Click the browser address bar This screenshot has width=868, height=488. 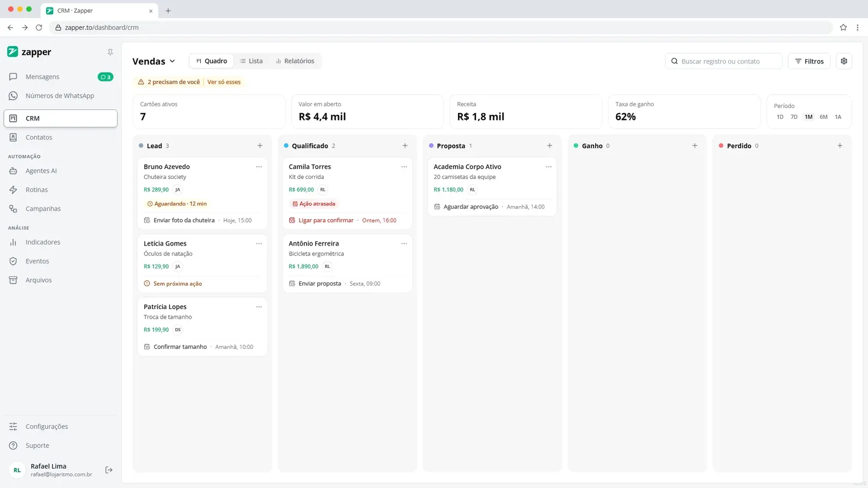tap(441, 28)
